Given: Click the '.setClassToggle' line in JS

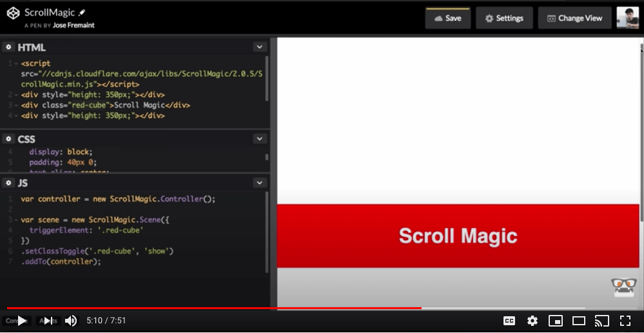Looking at the screenshot, I should (97, 251).
